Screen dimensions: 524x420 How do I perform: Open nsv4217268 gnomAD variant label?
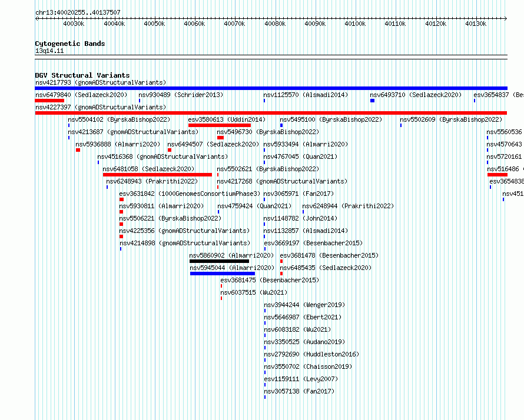point(282,181)
